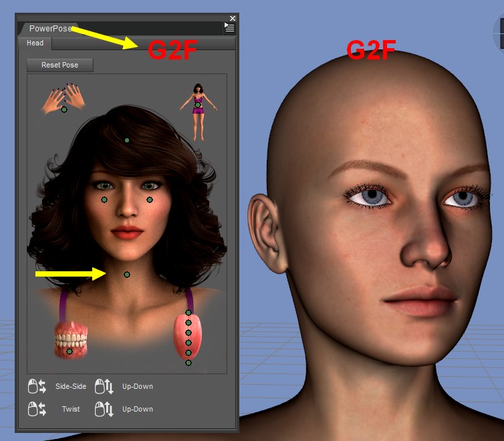Click the head control point on forehead
This screenshot has width=504, height=441.
point(127,140)
